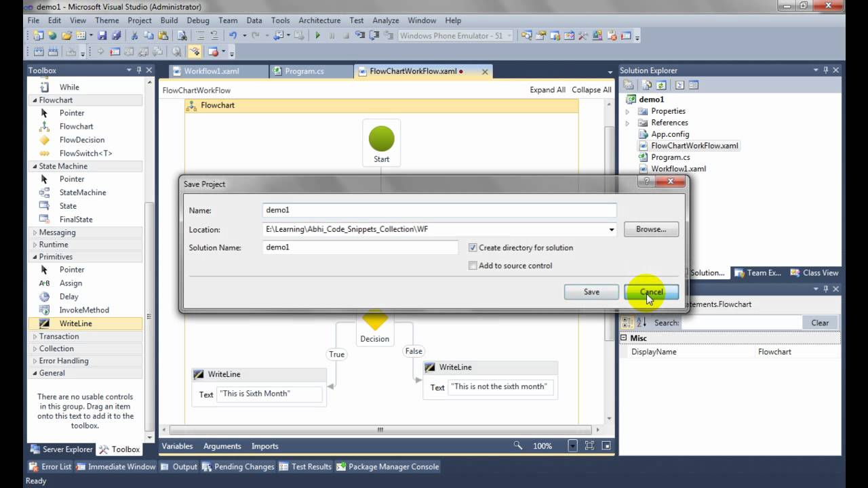The height and width of the screenshot is (488, 868).
Task: Open the Class View tab
Action: point(814,272)
